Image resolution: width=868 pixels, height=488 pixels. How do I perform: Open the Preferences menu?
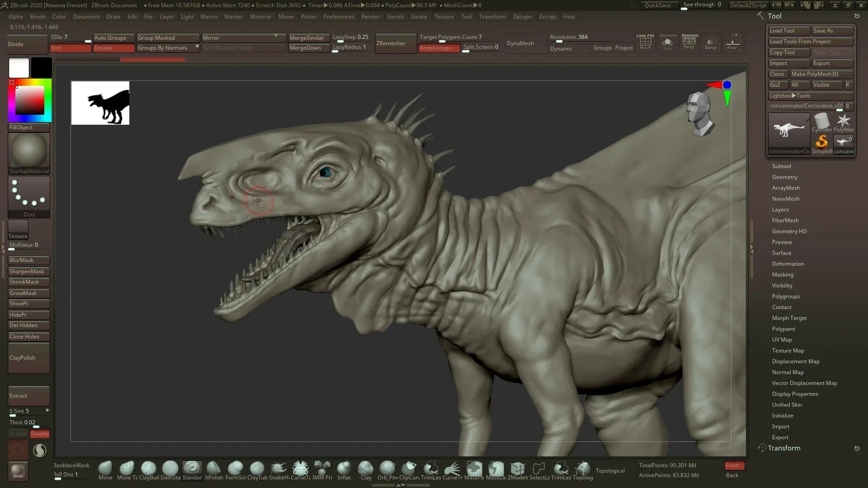(339, 17)
